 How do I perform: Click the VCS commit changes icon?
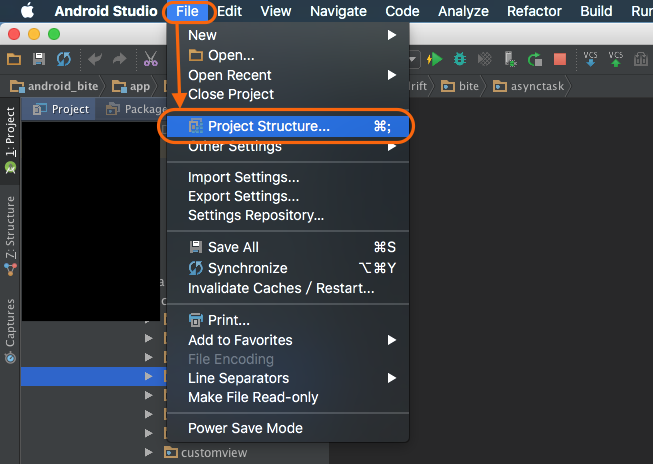click(616, 59)
